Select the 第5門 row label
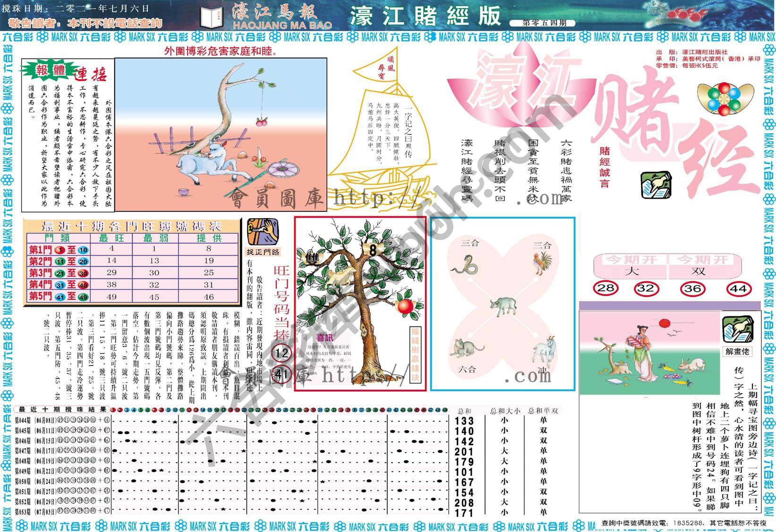 point(59,296)
